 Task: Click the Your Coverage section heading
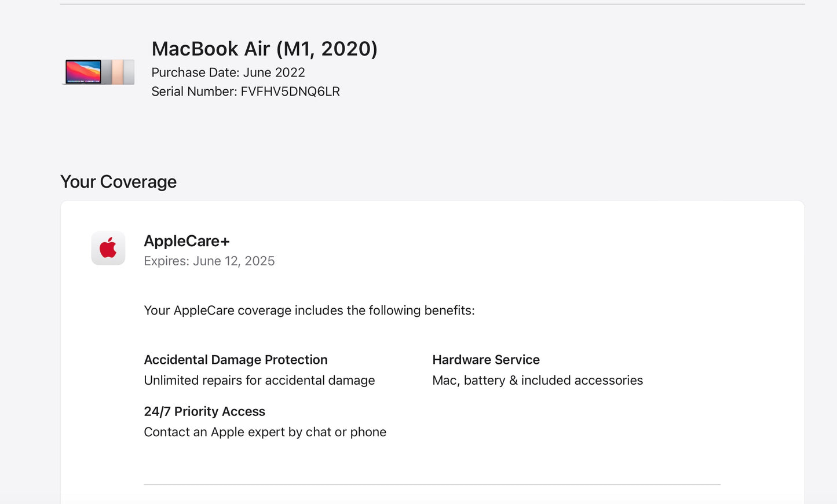[x=118, y=182]
